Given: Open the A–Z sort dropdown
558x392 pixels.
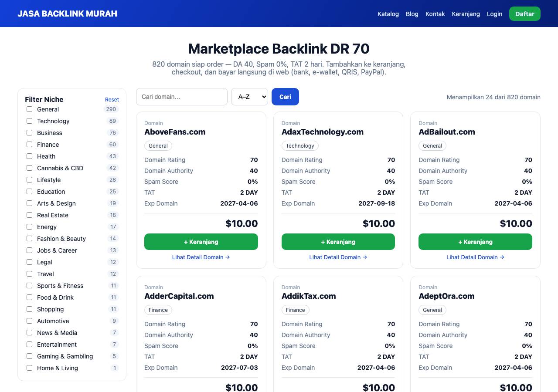Looking at the screenshot, I should coord(249,97).
